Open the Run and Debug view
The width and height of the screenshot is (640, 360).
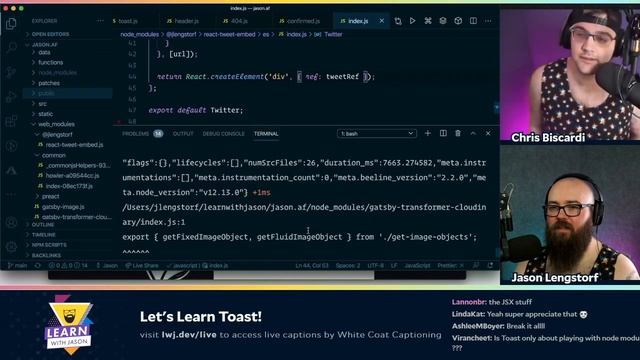tap(11, 97)
